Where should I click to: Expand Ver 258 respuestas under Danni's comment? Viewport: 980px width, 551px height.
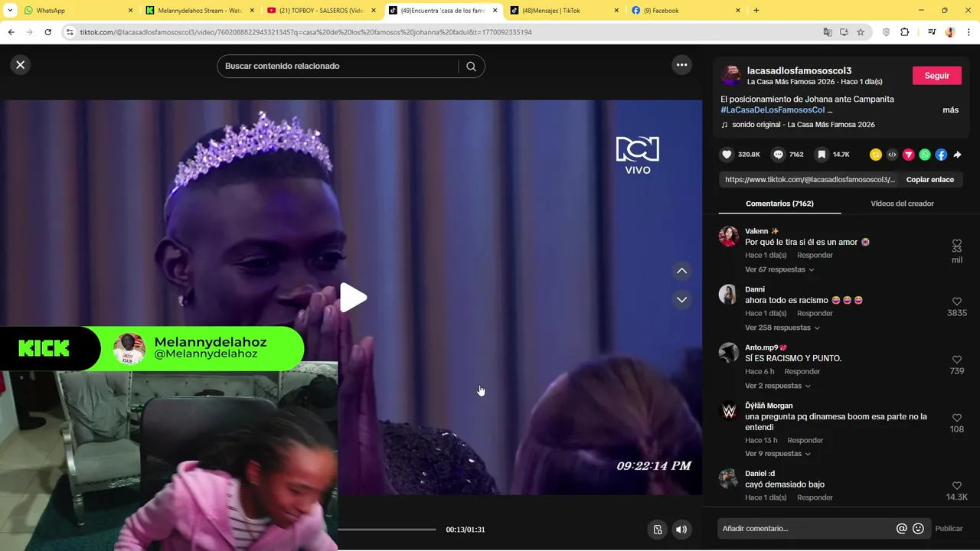pos(782,328)
